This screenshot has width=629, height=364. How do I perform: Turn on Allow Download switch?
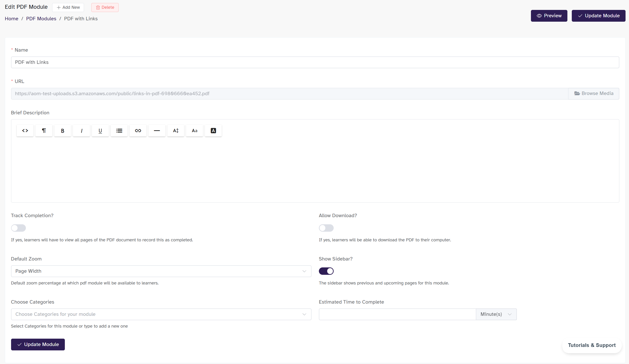[x=326, y=228]
